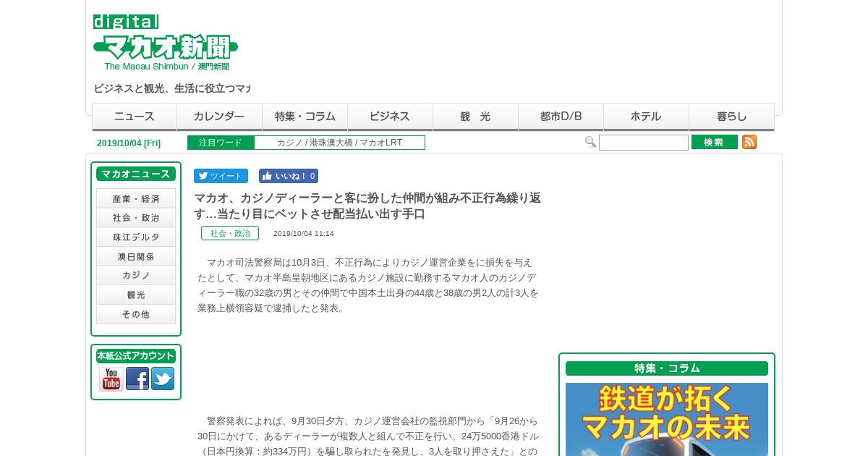Click the 注目ワード label

[x=221, y=143]
